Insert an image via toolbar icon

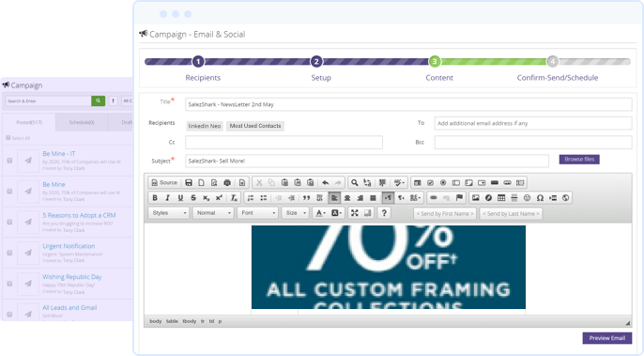tap(476, 198)
